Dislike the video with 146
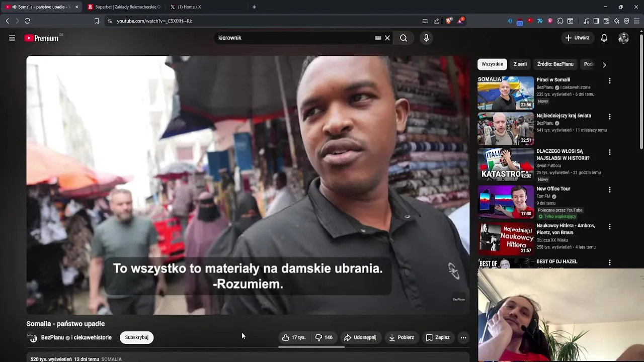 coord(324,337)
